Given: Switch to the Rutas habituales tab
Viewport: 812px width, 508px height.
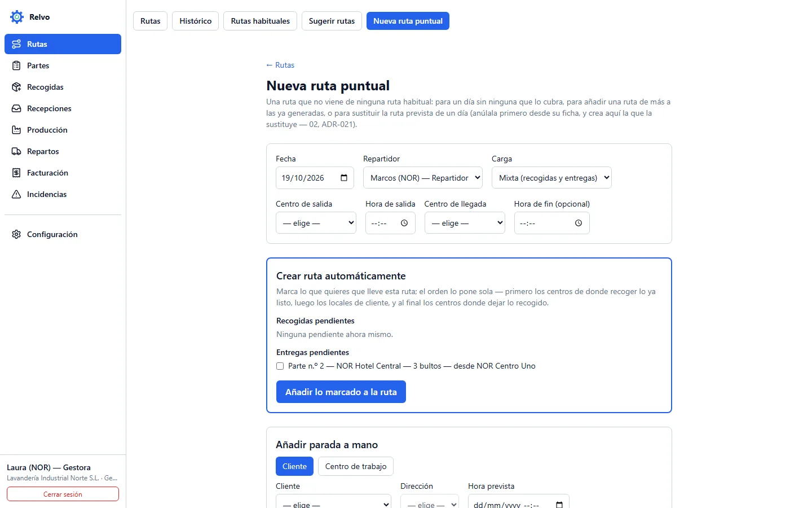Looking at the screenshot, I should pos(261,21).
